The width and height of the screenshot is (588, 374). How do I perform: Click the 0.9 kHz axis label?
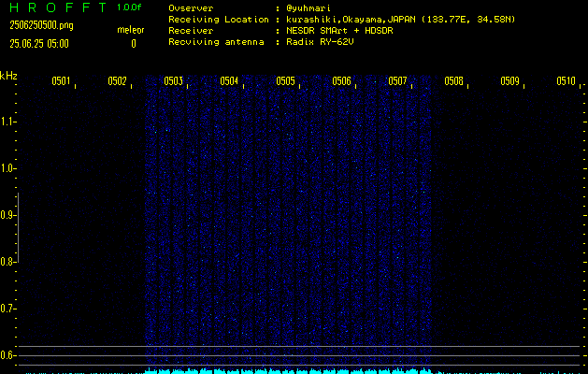pos(7,215)
